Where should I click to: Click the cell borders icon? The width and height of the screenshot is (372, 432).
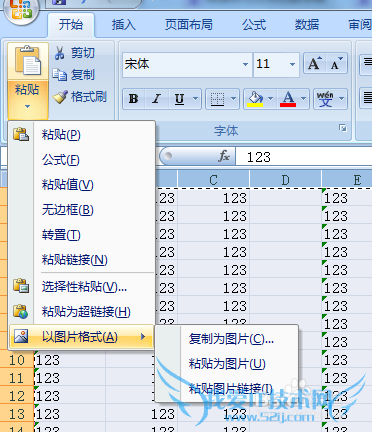[x=217, y=99]
